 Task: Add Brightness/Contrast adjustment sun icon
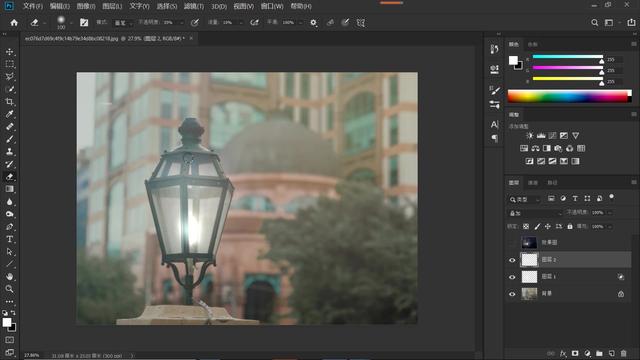point(530,136)
